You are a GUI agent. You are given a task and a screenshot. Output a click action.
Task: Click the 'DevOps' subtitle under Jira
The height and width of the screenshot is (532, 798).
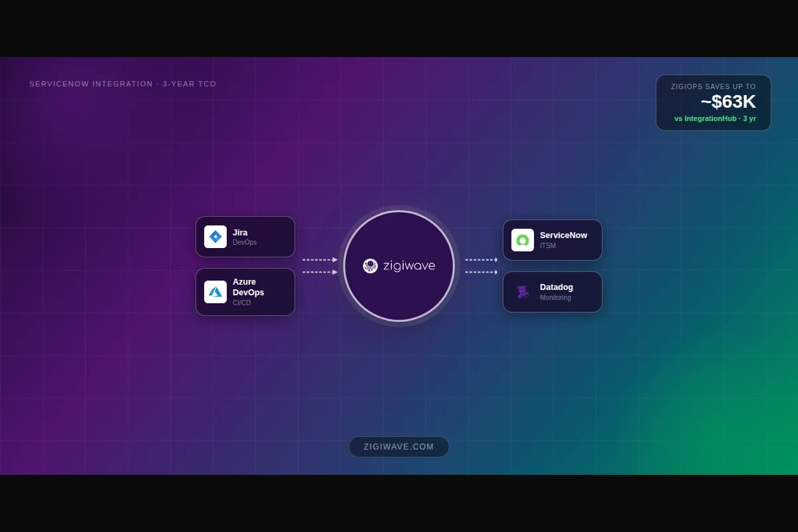click(x=245, y=242)
